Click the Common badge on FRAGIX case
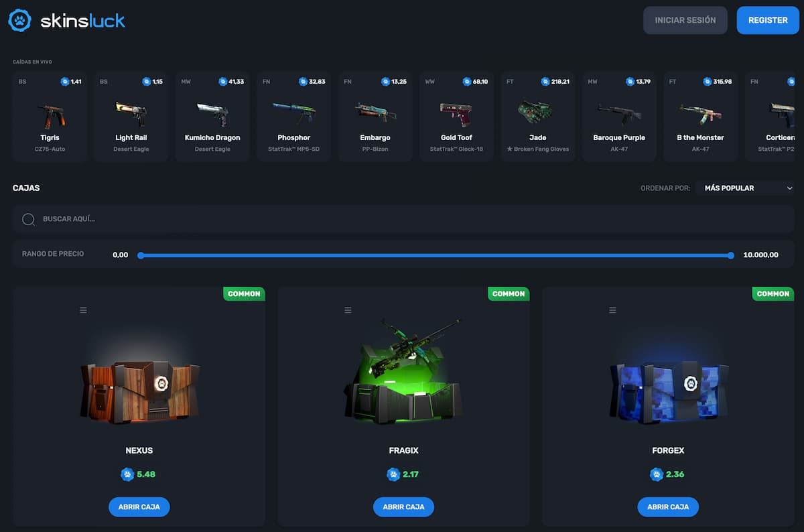 coord(509,293)
